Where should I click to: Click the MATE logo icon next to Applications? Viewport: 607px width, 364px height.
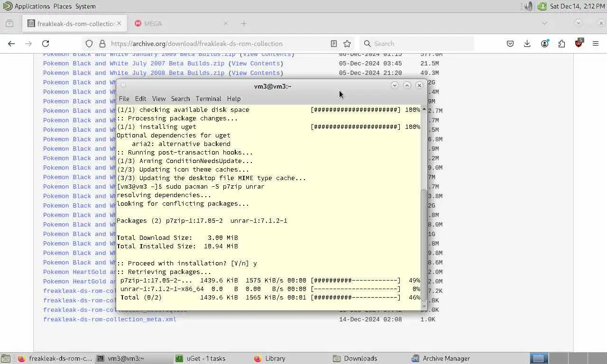(x=8, y=6)
